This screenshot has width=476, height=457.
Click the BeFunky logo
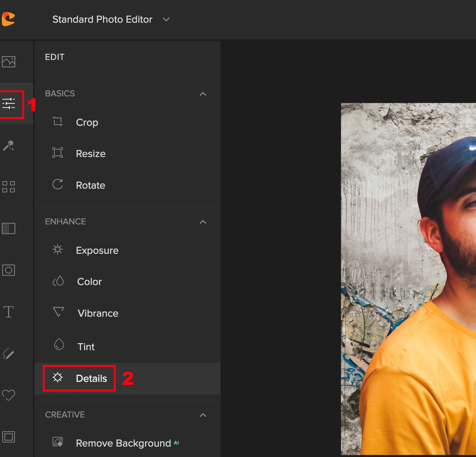click(x=9, y=19)
